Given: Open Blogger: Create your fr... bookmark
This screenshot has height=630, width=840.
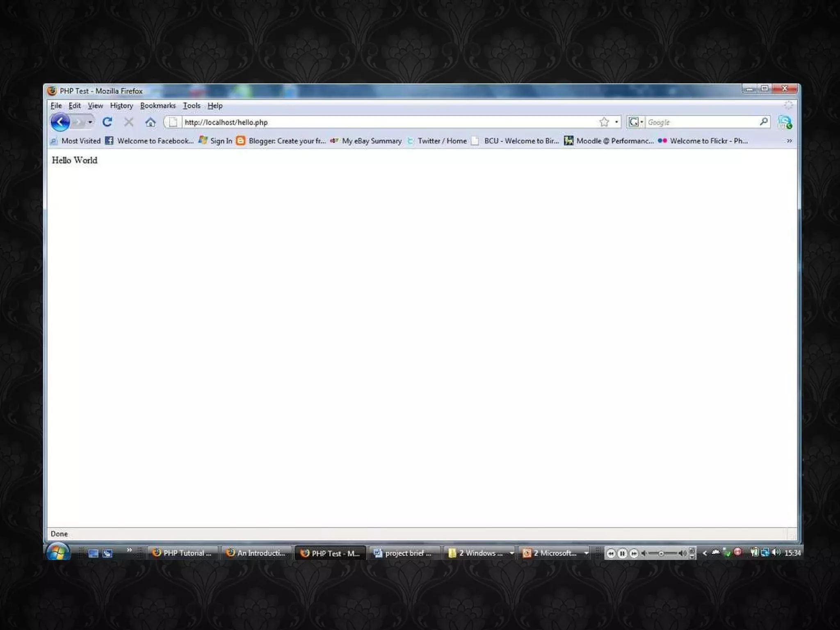Looking at the screenshot, I should click(x=281, y=141).
